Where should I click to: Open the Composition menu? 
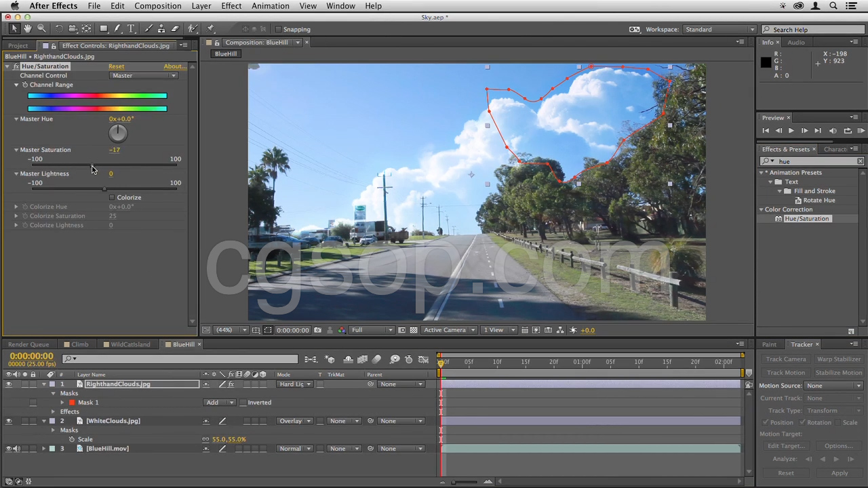click(157, 6)
